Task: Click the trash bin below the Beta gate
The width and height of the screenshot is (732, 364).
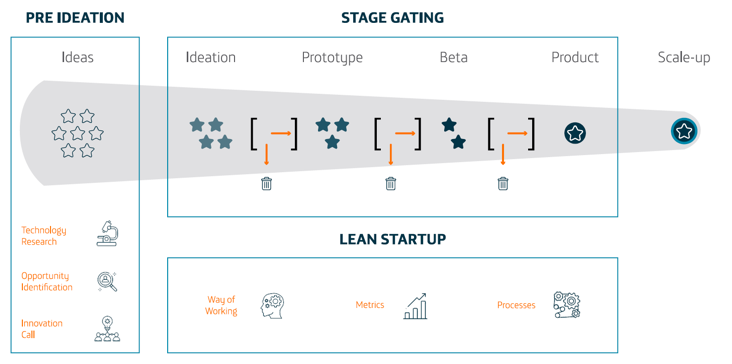Action: pyautogui.click(x=503, y=183)
